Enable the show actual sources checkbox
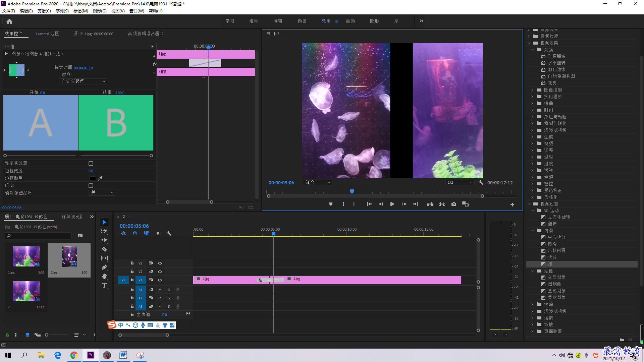Image resolution: width=644 pixels, height=362 pixels. point(91,164)
